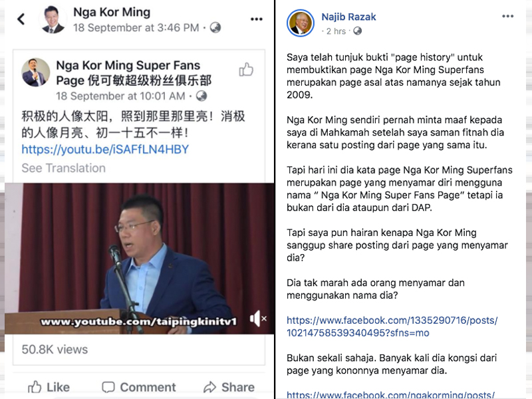This screenshot has width=532, height=399.
Task: Like the Nga Kor Ming Super Fans Page
Action: click(x=246, y=69)
